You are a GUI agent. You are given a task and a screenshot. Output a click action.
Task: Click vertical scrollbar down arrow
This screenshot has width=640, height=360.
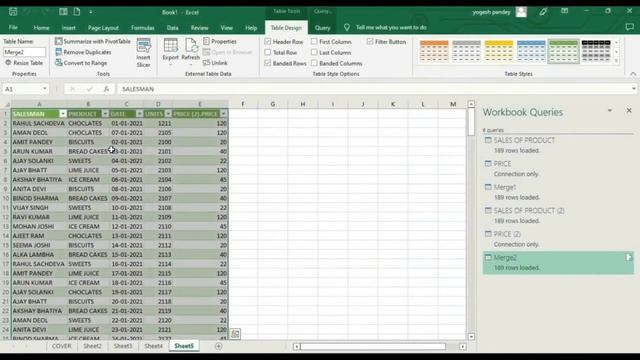(x=471, y=337)
